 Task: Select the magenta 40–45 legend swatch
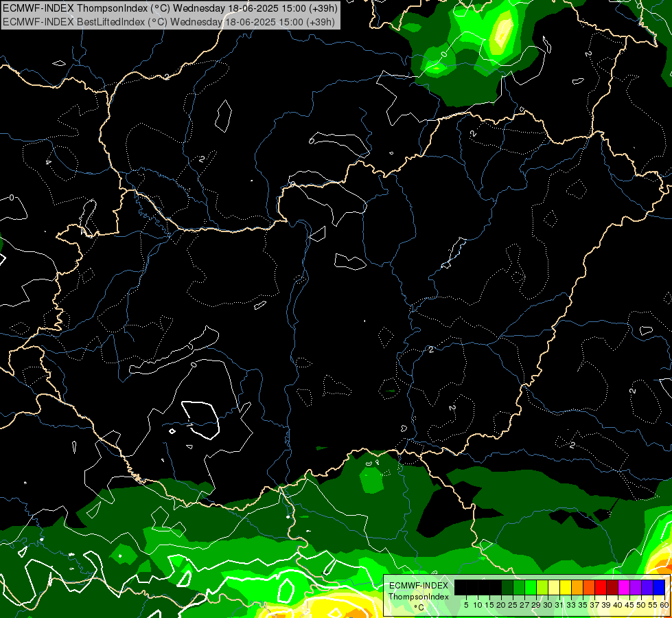click(624, 587)
